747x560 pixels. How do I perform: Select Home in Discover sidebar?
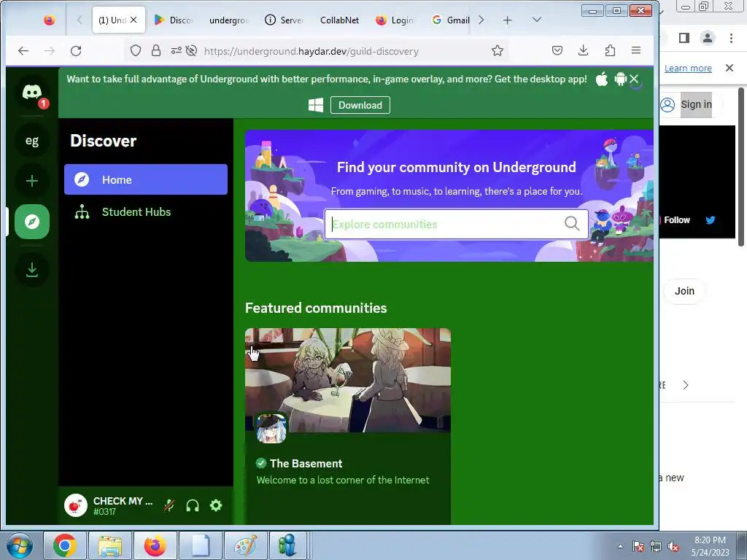click(146, 179)
